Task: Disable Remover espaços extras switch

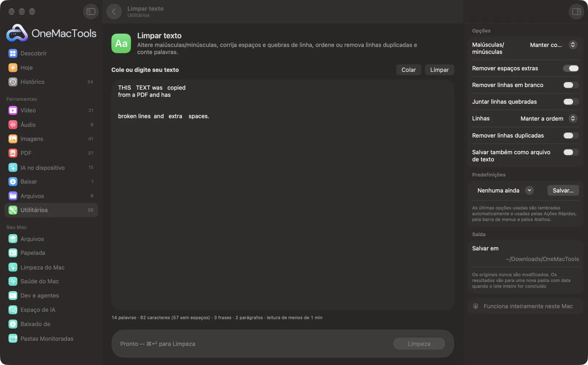Action: [571, 68]
